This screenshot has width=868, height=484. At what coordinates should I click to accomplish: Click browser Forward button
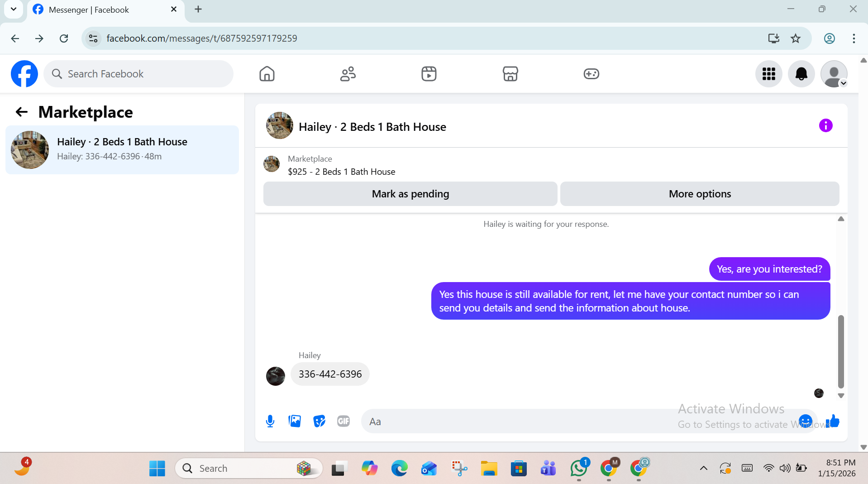click(39, 38)
